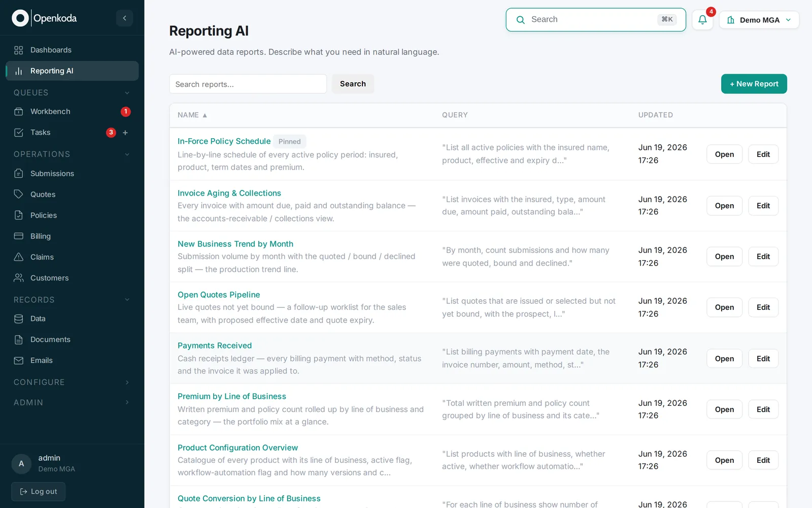Click the QUERY column header
The image size is (812, 508).
point(455,115)
